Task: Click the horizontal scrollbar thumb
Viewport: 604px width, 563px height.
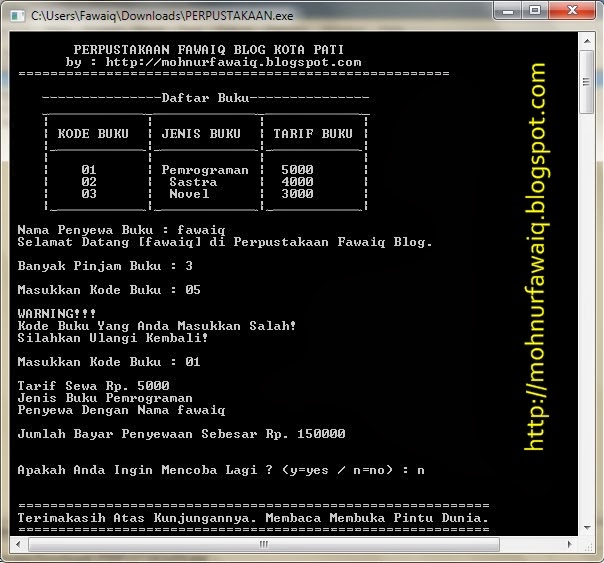Action: (x=264, y=544)
